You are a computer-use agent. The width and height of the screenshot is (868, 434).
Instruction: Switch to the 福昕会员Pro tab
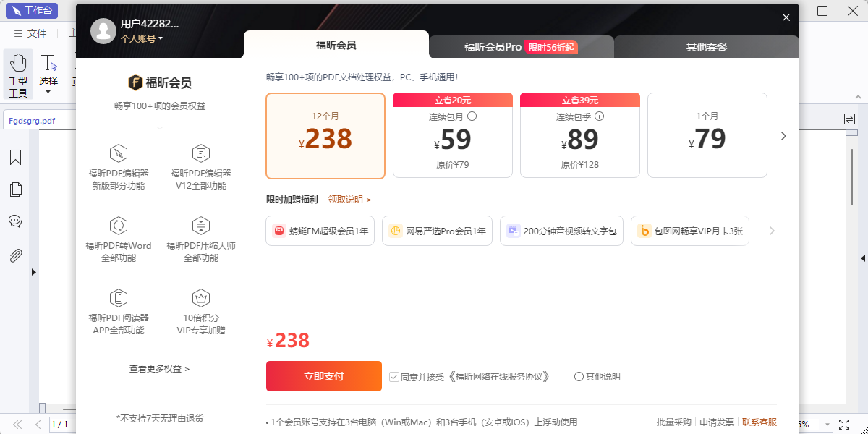521,46
